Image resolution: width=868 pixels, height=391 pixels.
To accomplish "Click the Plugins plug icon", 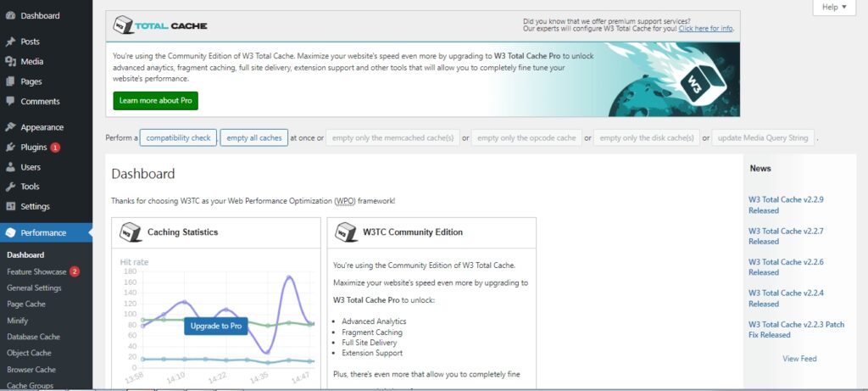I will tap(10, 148).
